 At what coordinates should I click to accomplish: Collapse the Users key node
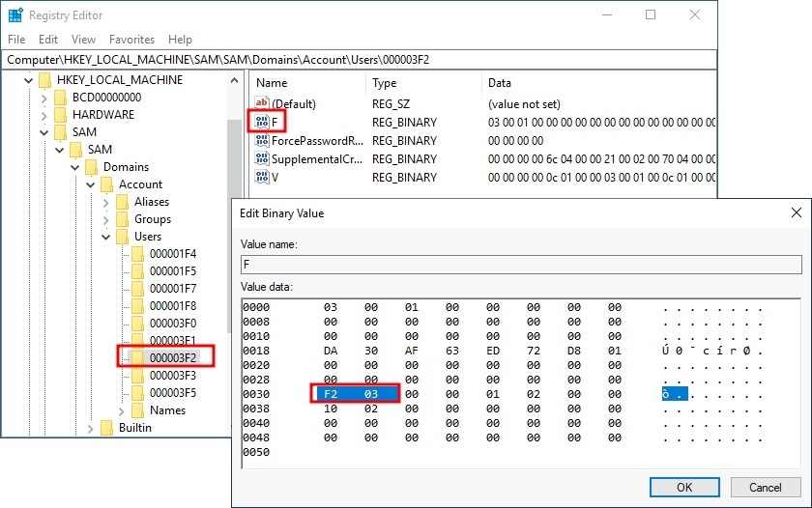(106, 237)
